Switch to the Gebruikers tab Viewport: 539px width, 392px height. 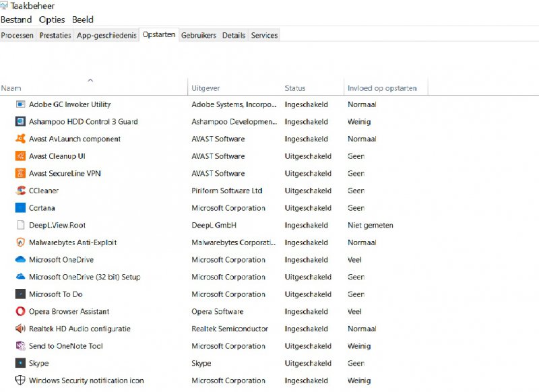pos(199,36)
